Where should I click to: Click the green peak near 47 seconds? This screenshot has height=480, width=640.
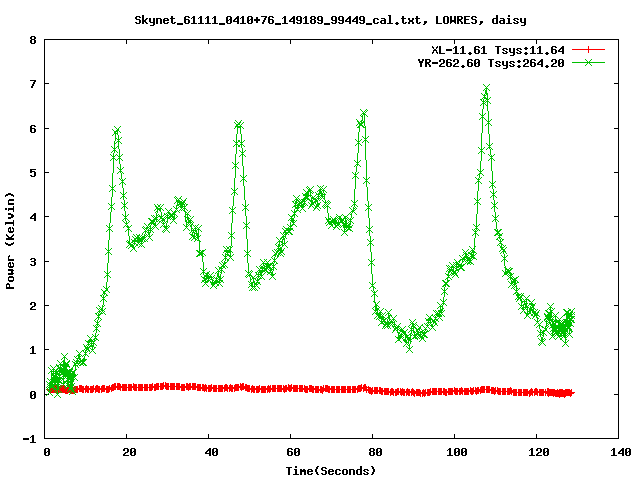point(239,124)
